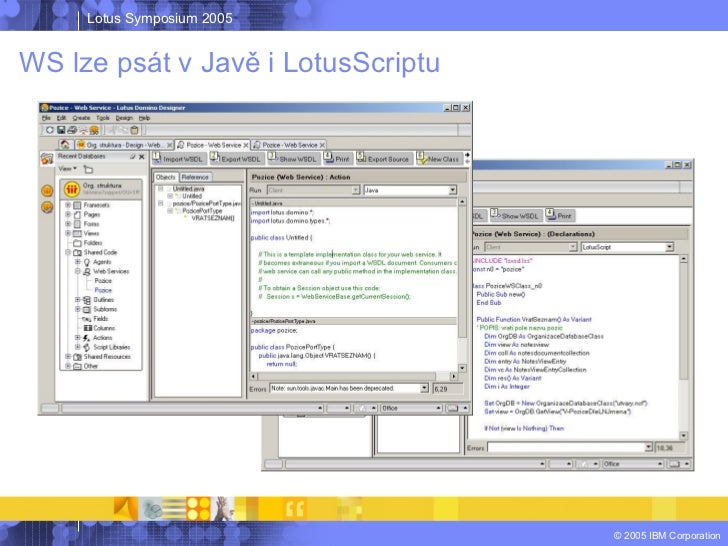This screenshot has height=546, width=728.
Task: Click Print in the back LotusScript window
Action: tap(560, 216)
